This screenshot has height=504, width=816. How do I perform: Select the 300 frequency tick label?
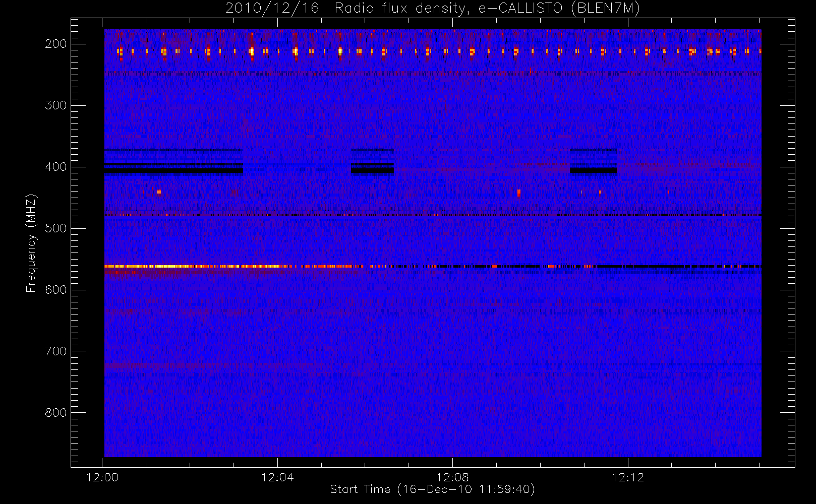coord(56,105)
